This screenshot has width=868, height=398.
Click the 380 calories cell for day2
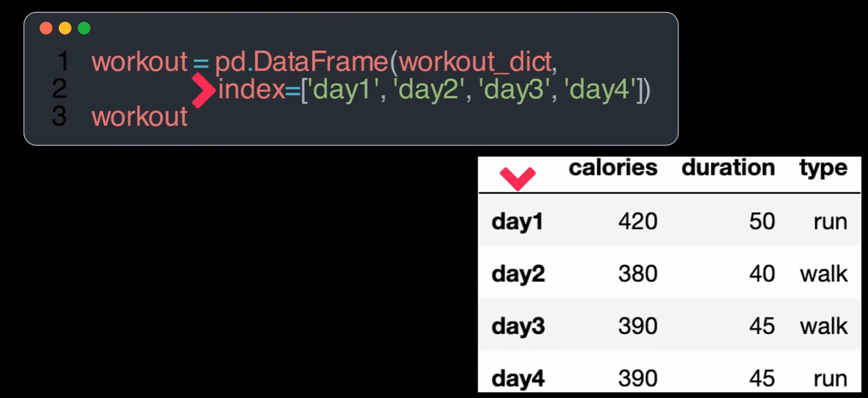(x=638, y=274)
